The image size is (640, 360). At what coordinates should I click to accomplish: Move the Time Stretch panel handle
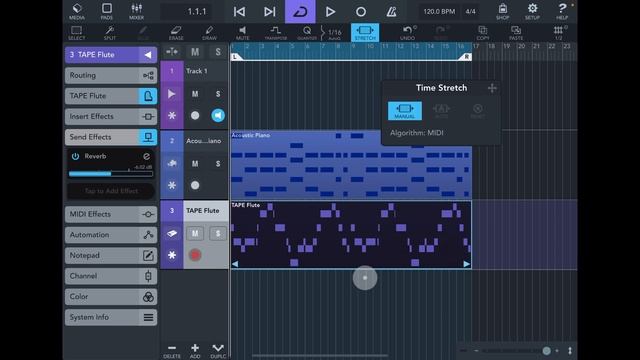492,88
